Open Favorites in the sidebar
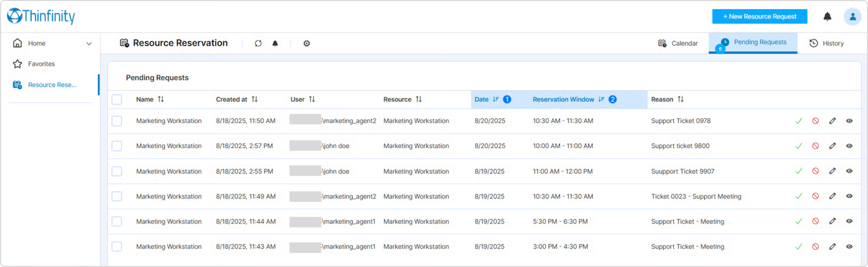 (x=41, y=64)
